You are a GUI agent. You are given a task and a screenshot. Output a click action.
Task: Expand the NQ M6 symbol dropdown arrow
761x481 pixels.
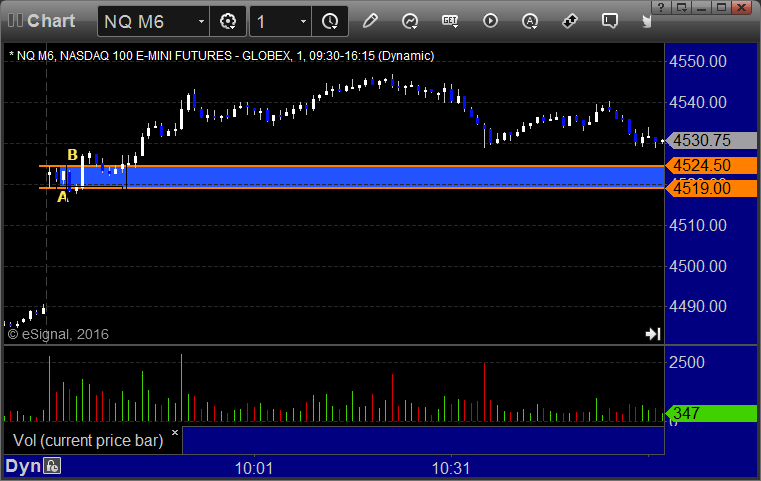click(x=201, y=21)
